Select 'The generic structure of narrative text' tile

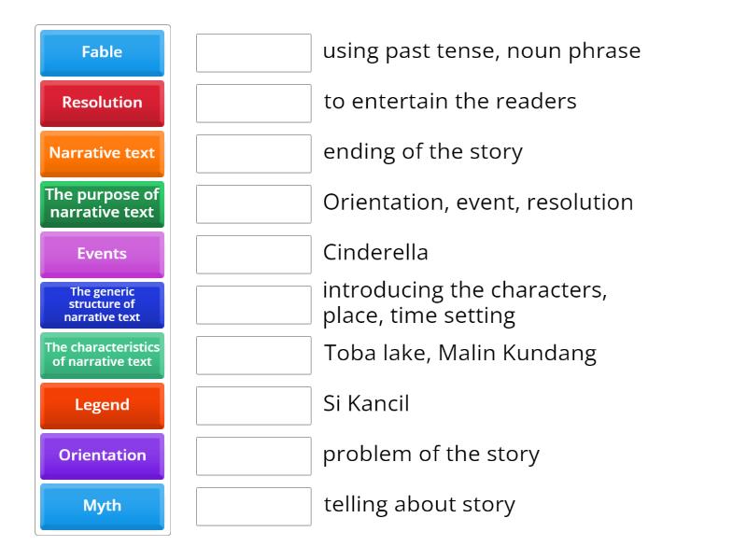click(x=101, y=304)
